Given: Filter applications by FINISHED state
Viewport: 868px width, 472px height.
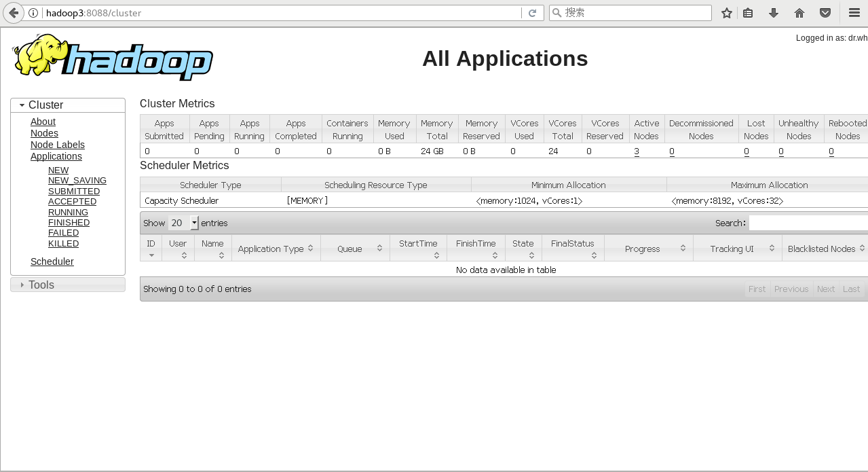Looking at the screenshot, I should click(x=69, y=223).
